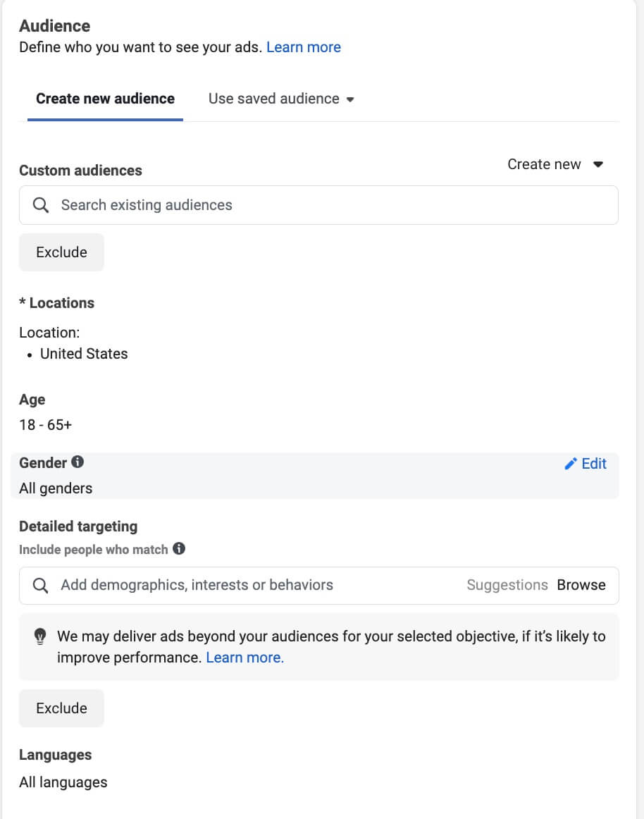Switch to the Create new audience tab

tap(104, 99)
